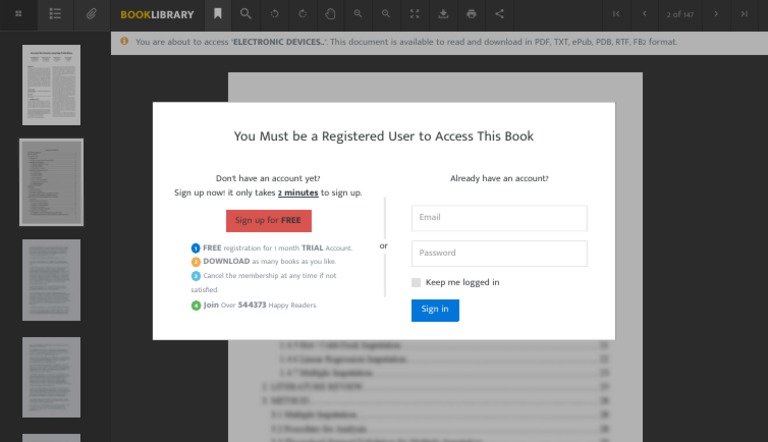The height and width of the screenshot is (442, 768).
Task: Select the hand pan tool
Action: point(331,14)
